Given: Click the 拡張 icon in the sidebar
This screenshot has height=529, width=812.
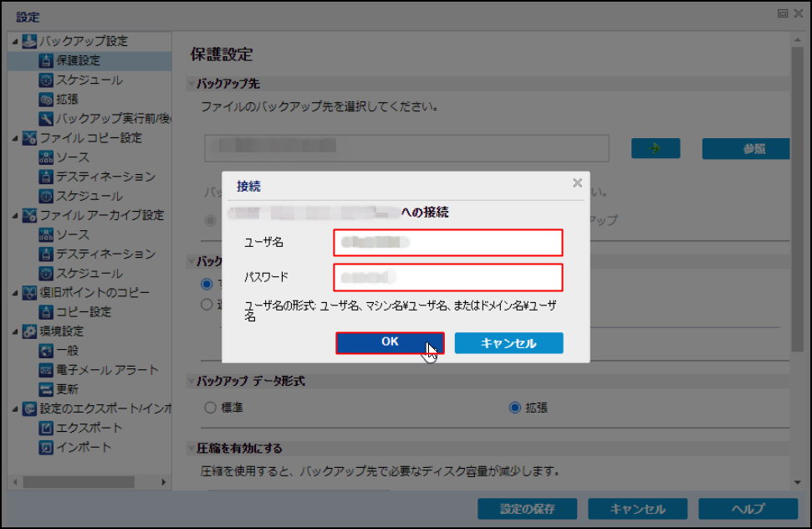Looking at the screenshot, I should click(47, 100).
